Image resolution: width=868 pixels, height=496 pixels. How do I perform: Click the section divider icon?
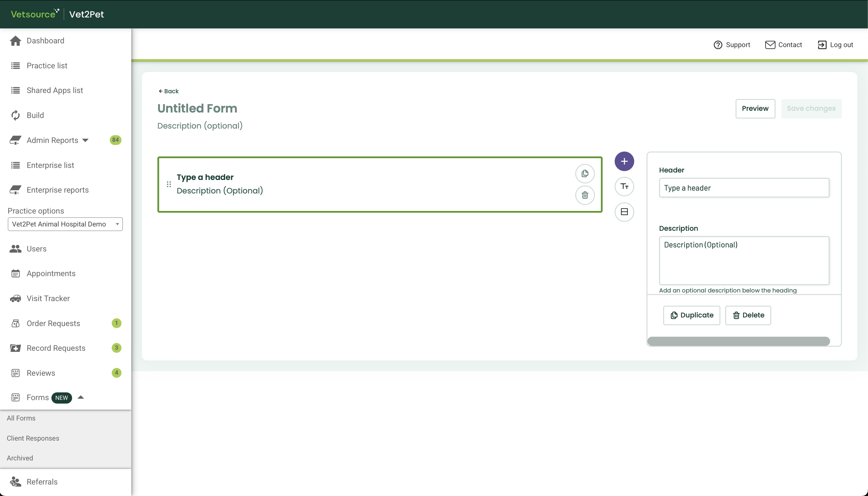click(x=624, y=212)
